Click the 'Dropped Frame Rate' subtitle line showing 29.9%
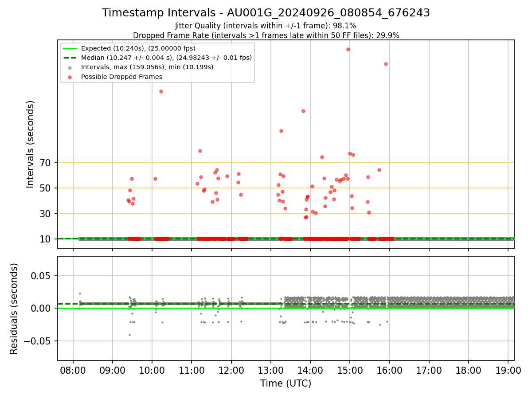 (x=266, y=35)
